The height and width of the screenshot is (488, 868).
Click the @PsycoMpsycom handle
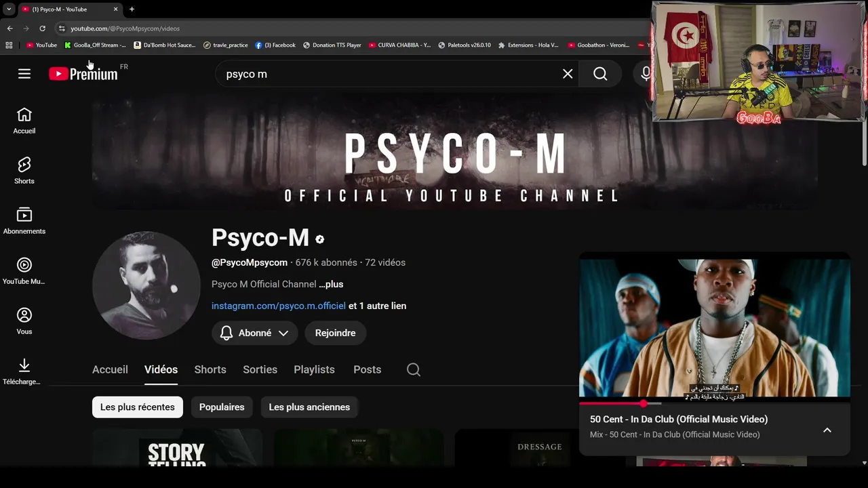(x=250, y=262)
